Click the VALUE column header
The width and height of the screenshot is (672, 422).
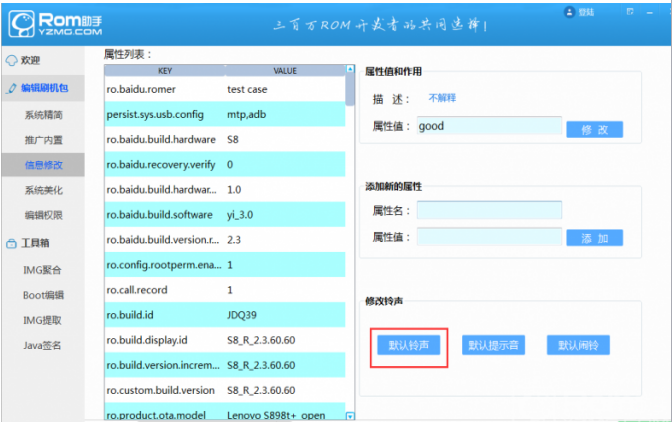pyautogui.click(x=285, y=71)
